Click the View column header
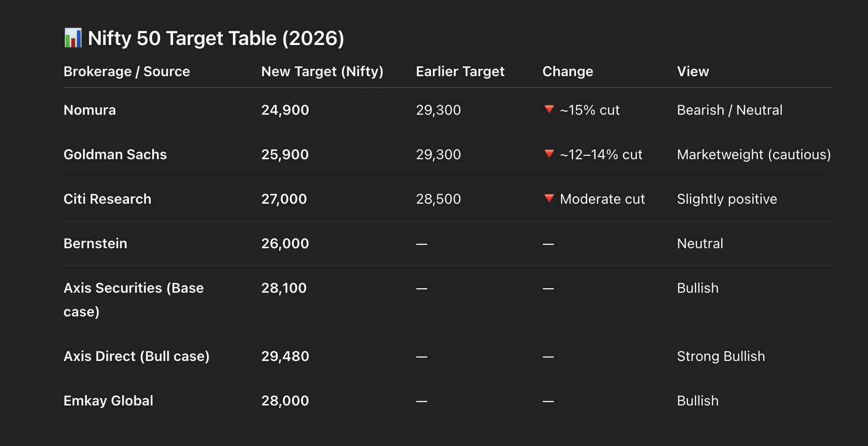This screenshot has width=868, height=446. click(x=693, y=71)
